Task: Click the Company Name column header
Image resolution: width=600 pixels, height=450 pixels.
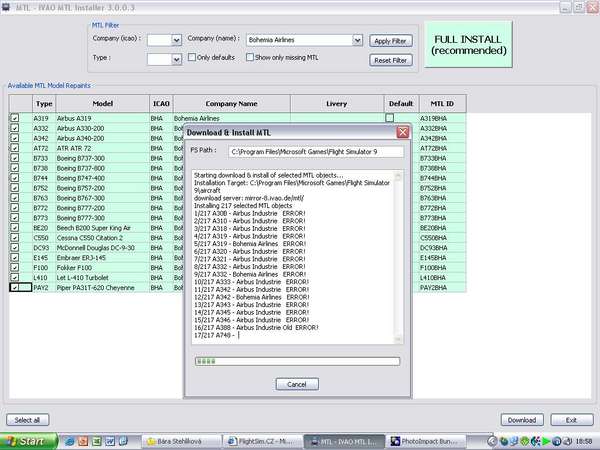Action: pos(233,103)
